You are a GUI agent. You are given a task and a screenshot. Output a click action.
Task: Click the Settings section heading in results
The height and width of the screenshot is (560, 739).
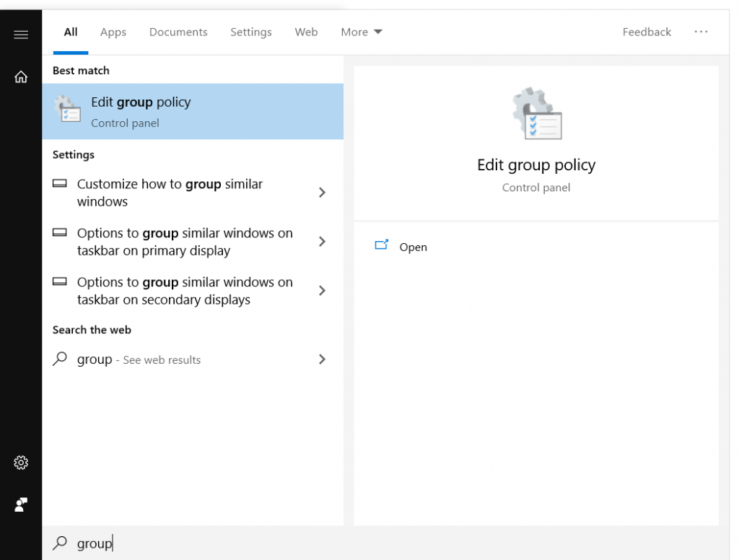tap(74, 154)
